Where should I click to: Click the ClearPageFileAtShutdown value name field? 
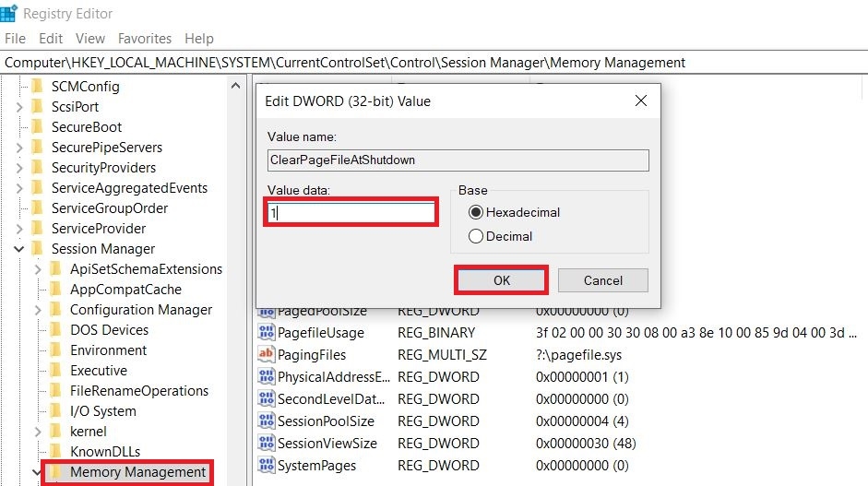458,160
